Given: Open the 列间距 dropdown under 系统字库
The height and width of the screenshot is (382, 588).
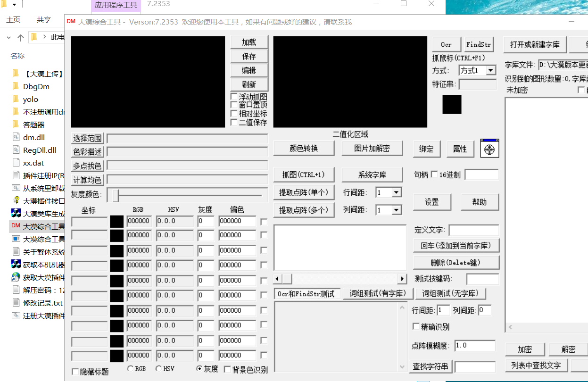Looking at the screenshot, I should pos(396,210).
